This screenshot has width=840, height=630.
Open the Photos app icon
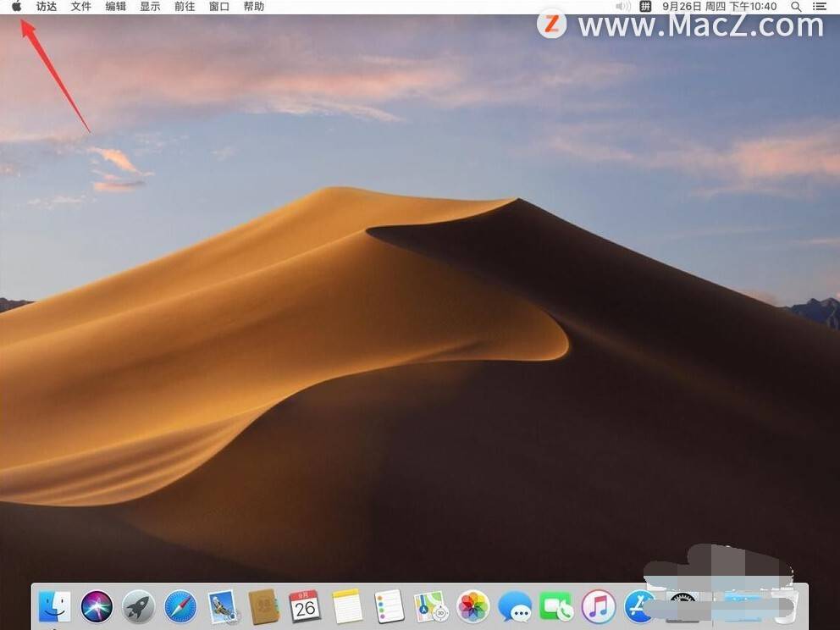472,606
